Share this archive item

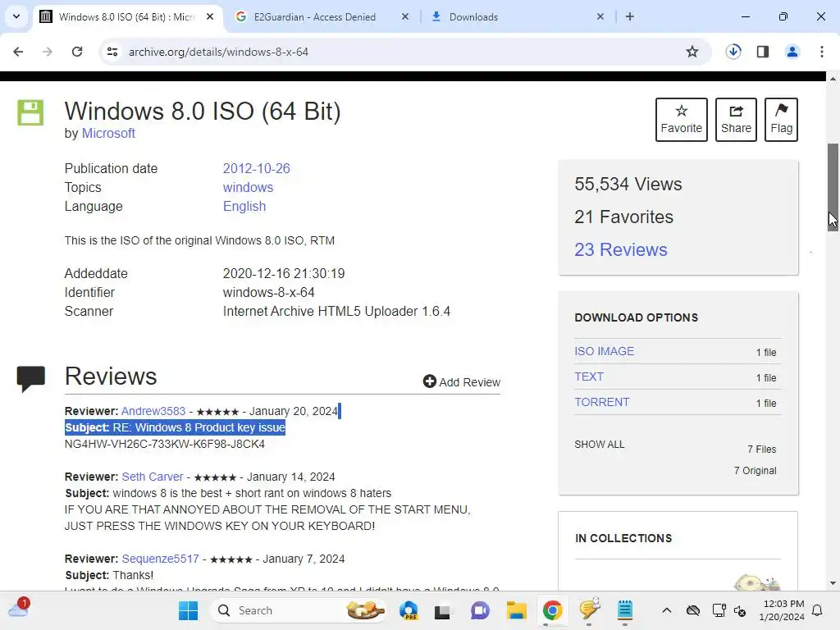point(736,120)
